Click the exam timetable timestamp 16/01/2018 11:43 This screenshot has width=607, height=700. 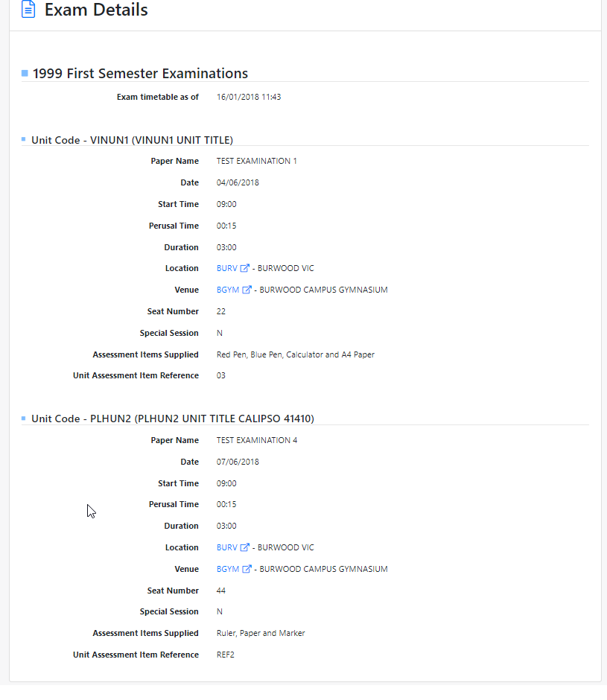click(x=249, y=96)
